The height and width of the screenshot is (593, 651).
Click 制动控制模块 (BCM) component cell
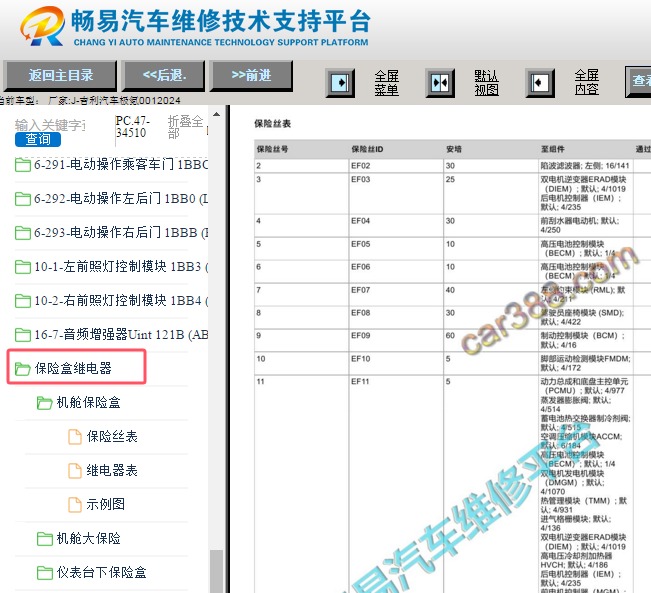585,340
